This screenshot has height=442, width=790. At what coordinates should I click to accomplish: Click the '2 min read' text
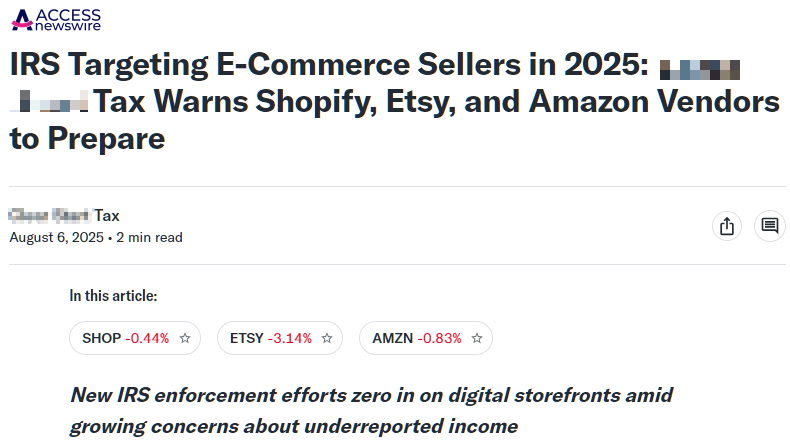pyautogui.click(x=149, y=237)
